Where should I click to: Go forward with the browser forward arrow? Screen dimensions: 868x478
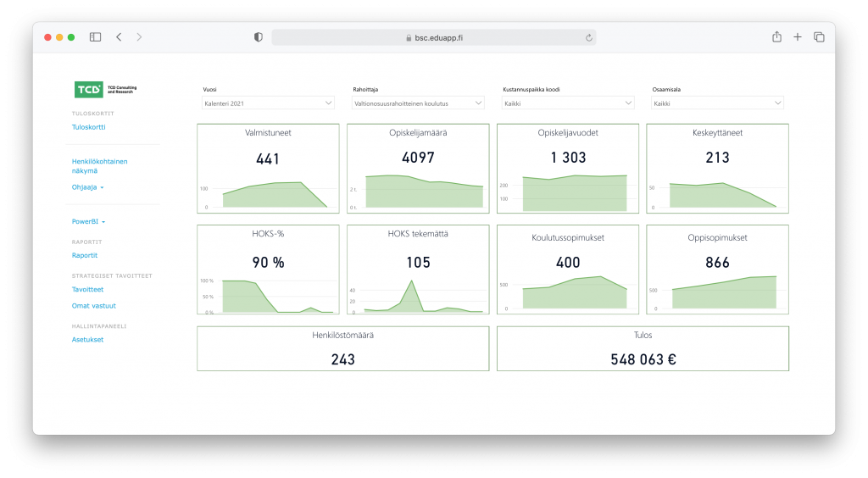coord(139,37)
